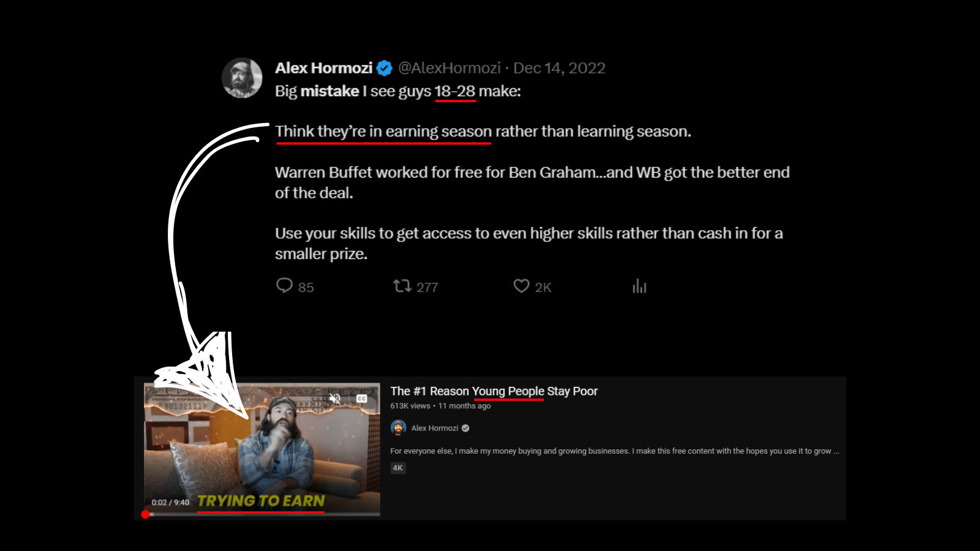980x551 pixels.
Task: Toggle the muted speaker on the video preview
Action: 335,399
